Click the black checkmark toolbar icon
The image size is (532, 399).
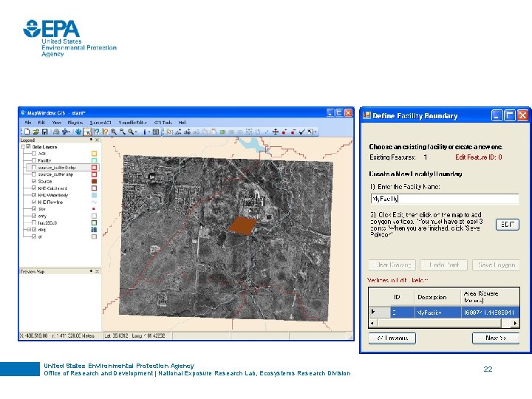[302, 132]
